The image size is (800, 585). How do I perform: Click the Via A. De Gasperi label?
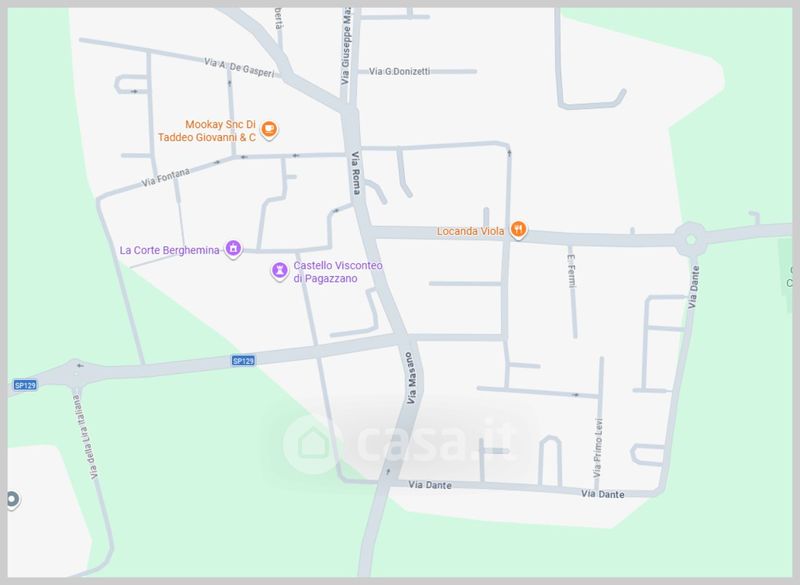click(239, 67)
